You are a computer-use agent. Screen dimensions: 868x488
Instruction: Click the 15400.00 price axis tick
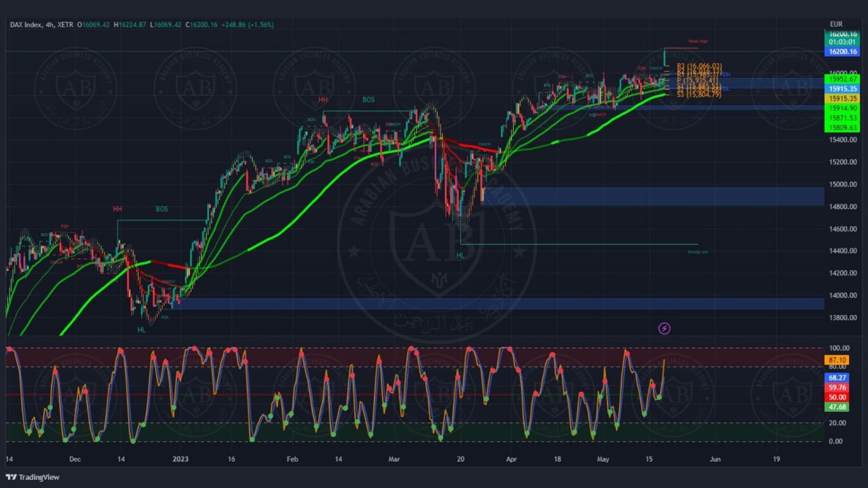[843, 140]
